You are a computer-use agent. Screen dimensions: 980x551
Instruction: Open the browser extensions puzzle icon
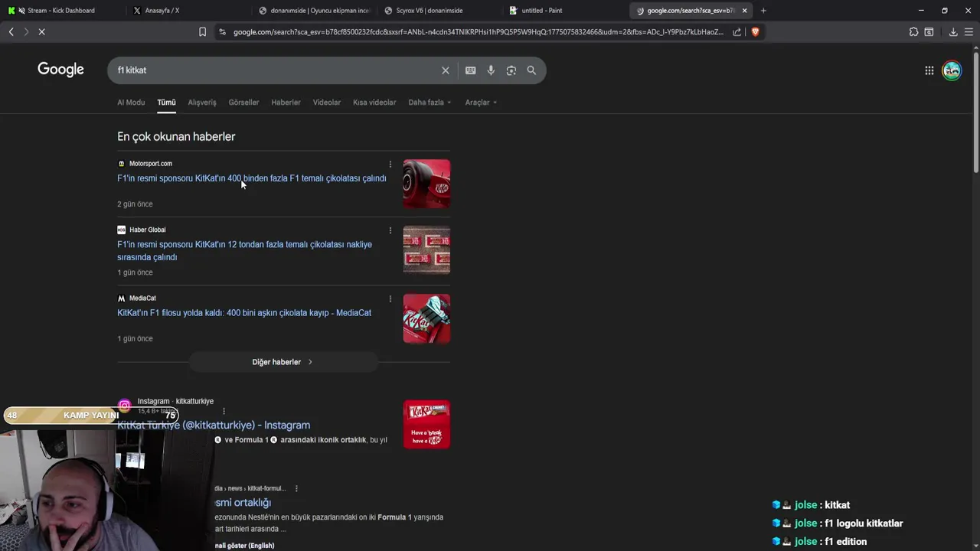point(913,32)
